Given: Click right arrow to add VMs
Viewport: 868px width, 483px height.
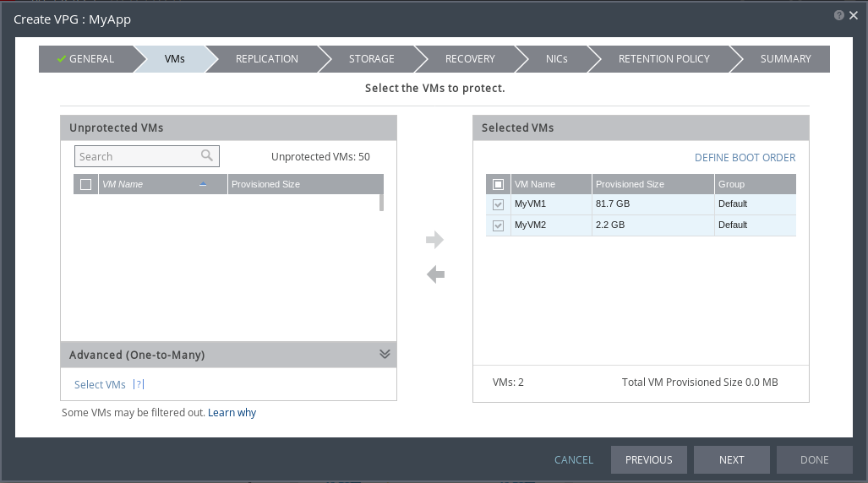Looking at the screenshot, I should coord(435,241).
